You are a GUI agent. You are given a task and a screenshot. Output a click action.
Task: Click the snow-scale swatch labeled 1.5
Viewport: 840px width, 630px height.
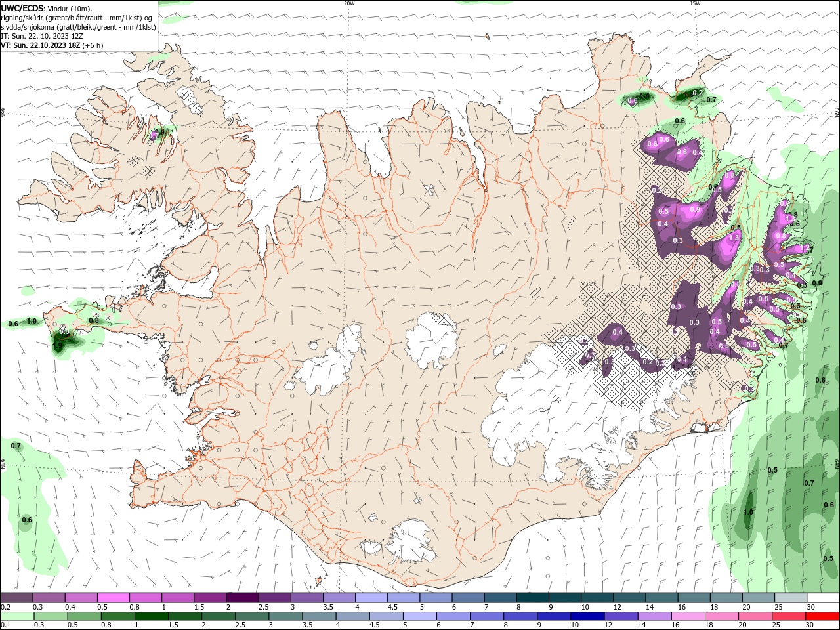tap(210, 598)
